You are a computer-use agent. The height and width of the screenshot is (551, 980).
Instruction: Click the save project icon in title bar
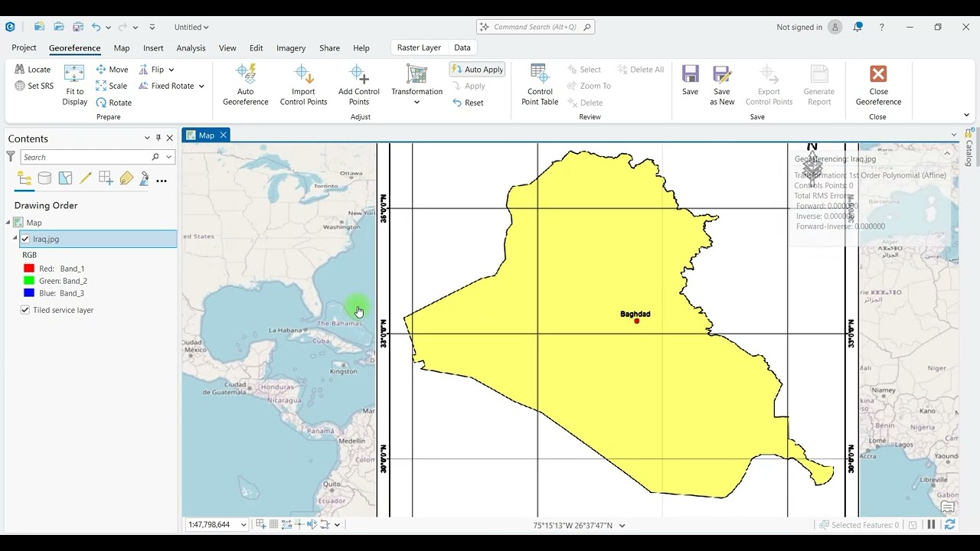[x=77, y=27]
